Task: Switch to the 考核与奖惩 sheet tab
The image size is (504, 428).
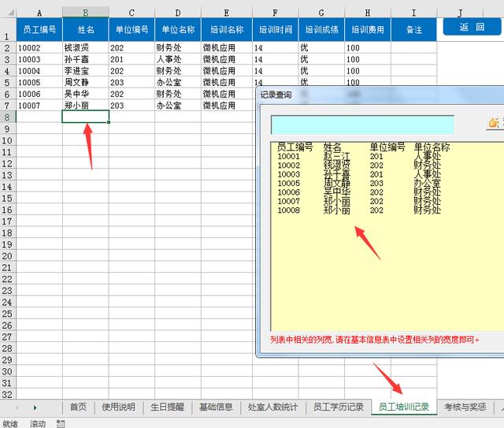Action: [465, 407]
